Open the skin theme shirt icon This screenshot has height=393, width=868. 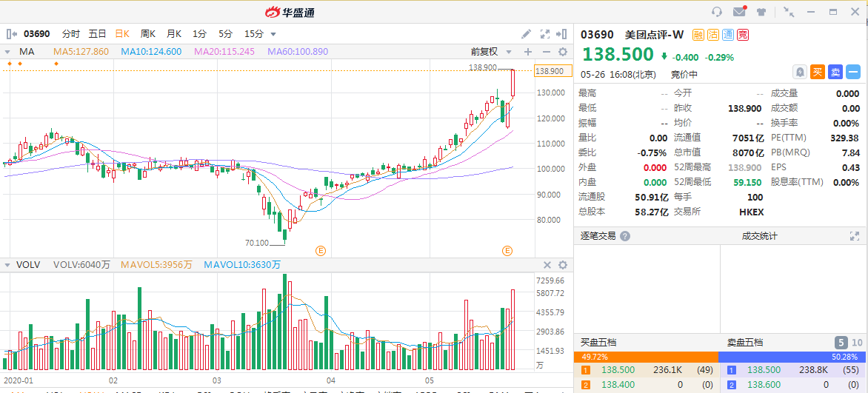[x=761, y=12]
